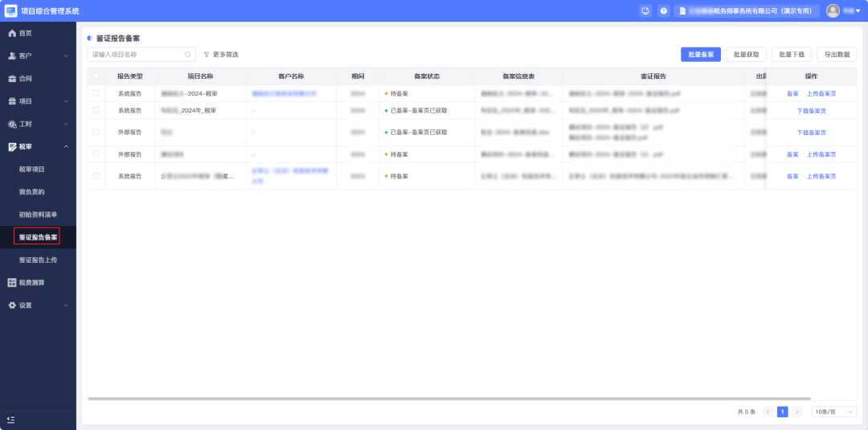Check the 2023 系统报告 row checkbox

coord(96,176)
